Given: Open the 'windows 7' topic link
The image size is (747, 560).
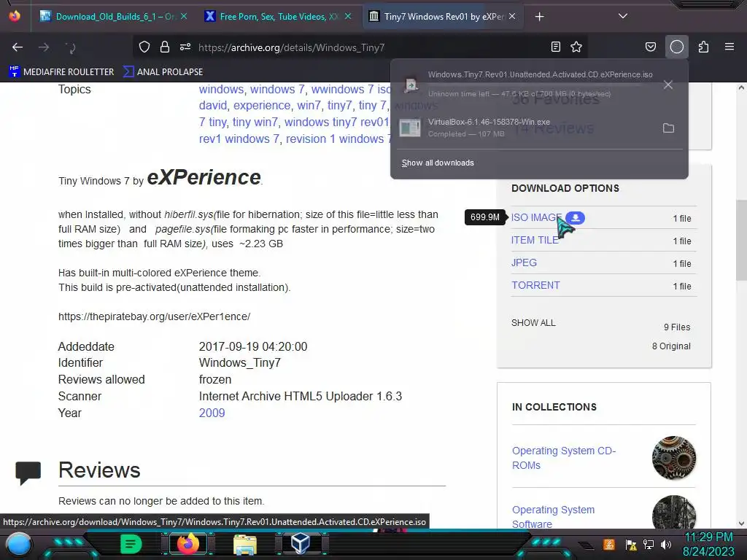Looking at the screenshot, I should click(x=277, y=89).
